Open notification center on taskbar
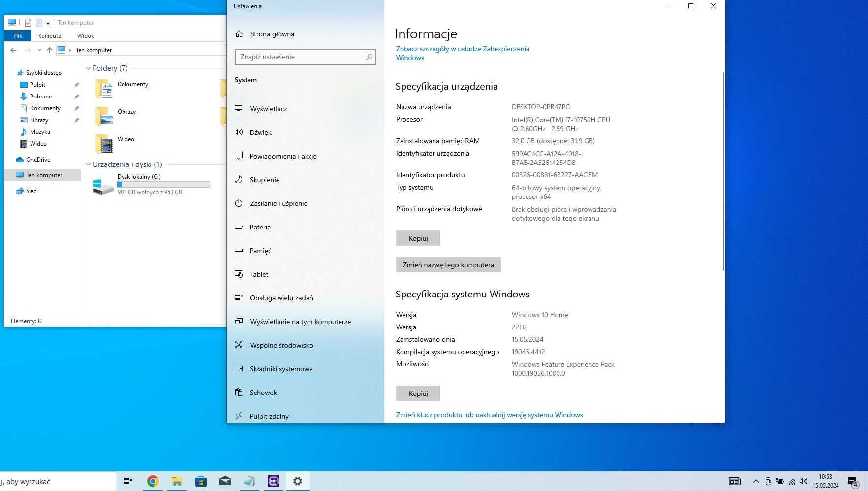The width and height of the screenshot is (868, 491). [x=853, y=481]
